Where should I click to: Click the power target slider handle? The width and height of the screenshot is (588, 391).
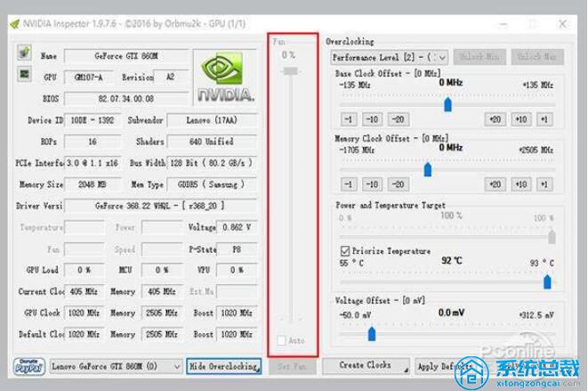(552, 237)
